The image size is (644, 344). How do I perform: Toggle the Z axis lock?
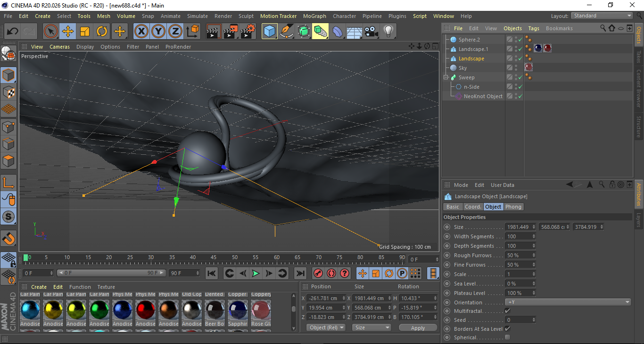[175, 32]
